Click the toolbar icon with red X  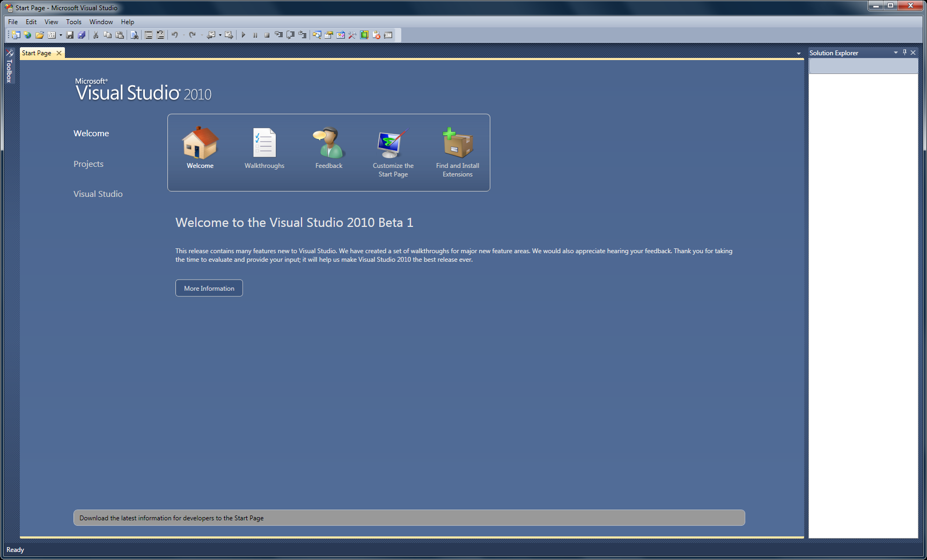[376, 35]
